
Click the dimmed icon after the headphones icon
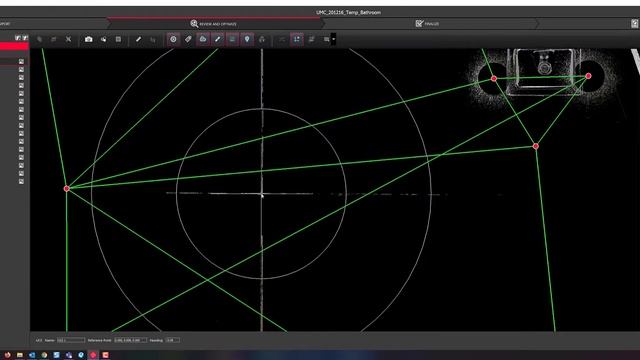(282, 39)
